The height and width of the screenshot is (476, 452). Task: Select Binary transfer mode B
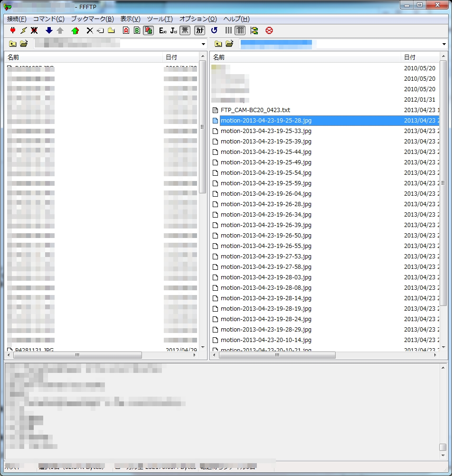coord(137,30)
